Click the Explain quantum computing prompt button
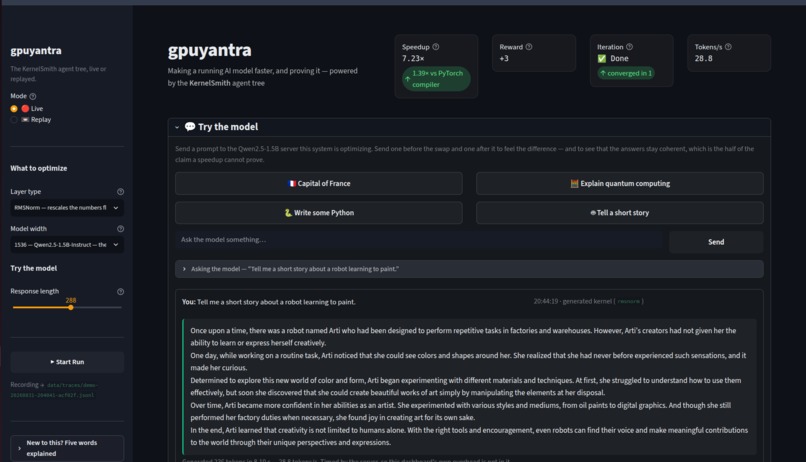This screenshot has height=462, width=806. pos(619,183)
